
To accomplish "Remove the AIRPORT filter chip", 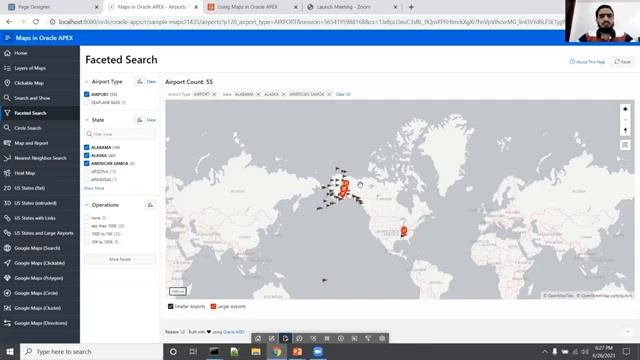I will click(x=214, y=94).
